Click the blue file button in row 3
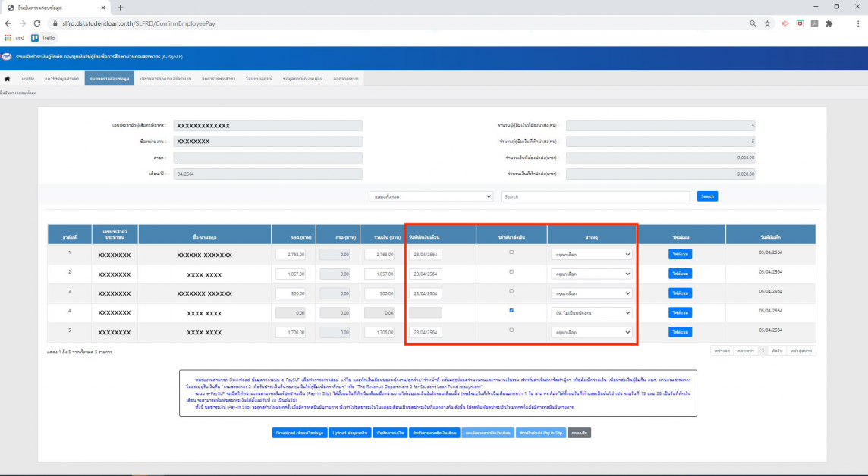Viewport: 868px width, 476px height. pos(681,293)
